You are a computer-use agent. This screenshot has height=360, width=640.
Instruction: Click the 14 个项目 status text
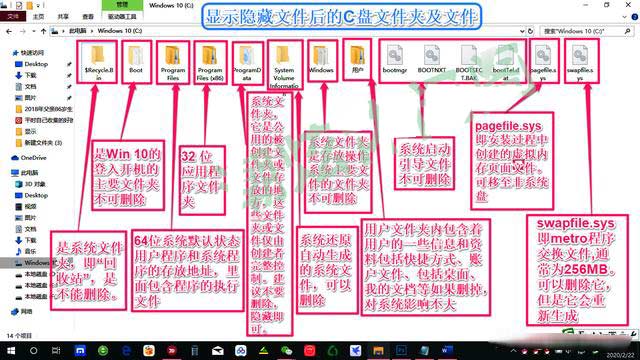click(x=19, y=336)
